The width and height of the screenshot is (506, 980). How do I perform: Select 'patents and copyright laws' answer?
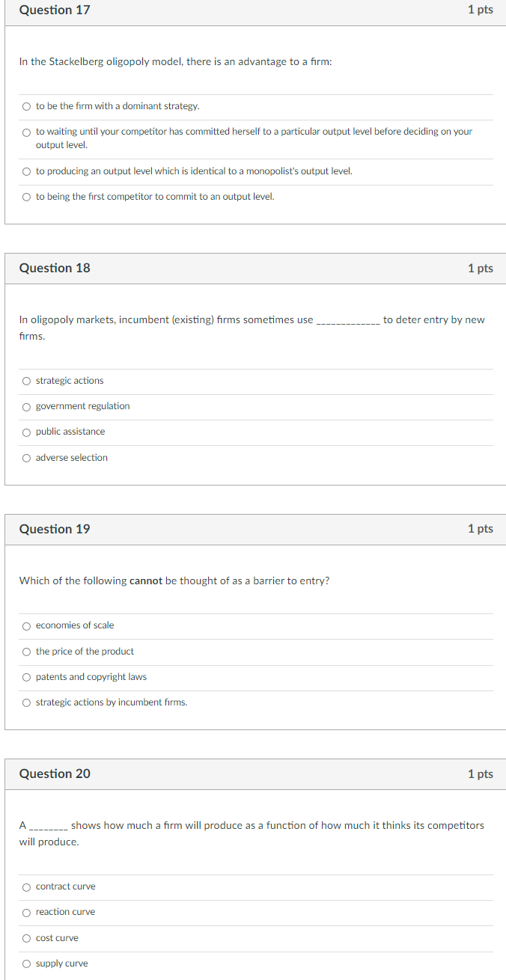point(26,676)
